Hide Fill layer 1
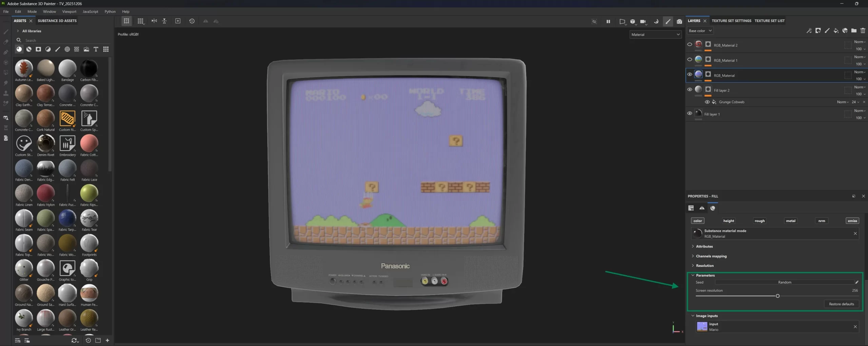This screenshot has height=346, width=868. [x=690, y=113]
